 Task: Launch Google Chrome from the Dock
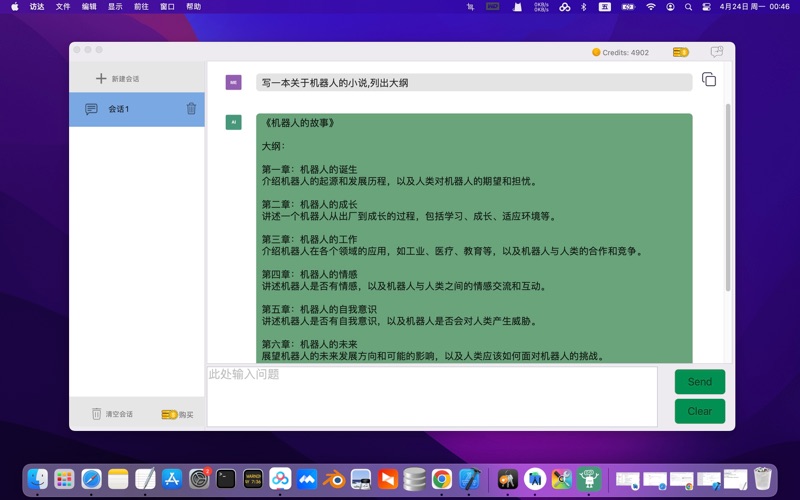pos(441,480)
